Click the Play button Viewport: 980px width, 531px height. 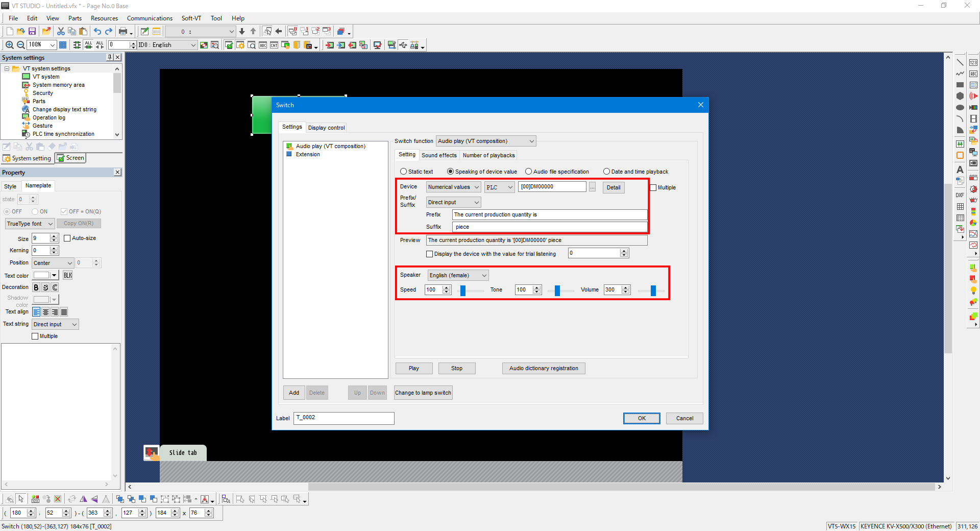413,368
